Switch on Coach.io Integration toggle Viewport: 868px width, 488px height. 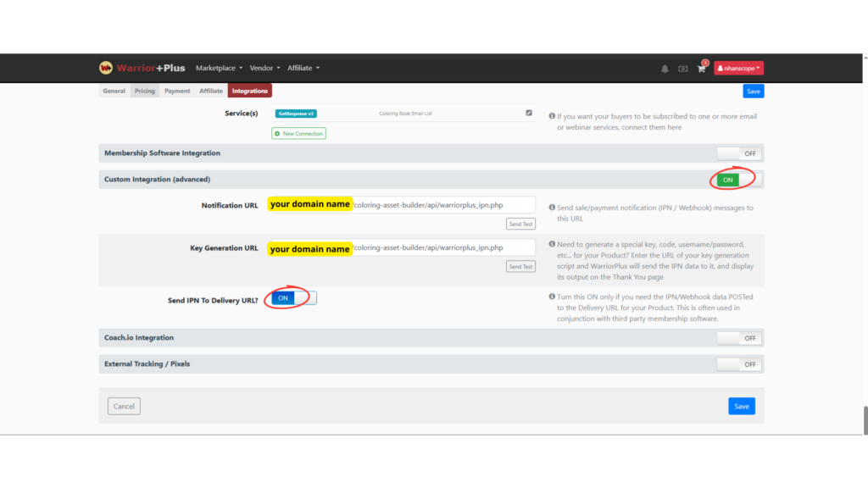click(x=738, y=338)
